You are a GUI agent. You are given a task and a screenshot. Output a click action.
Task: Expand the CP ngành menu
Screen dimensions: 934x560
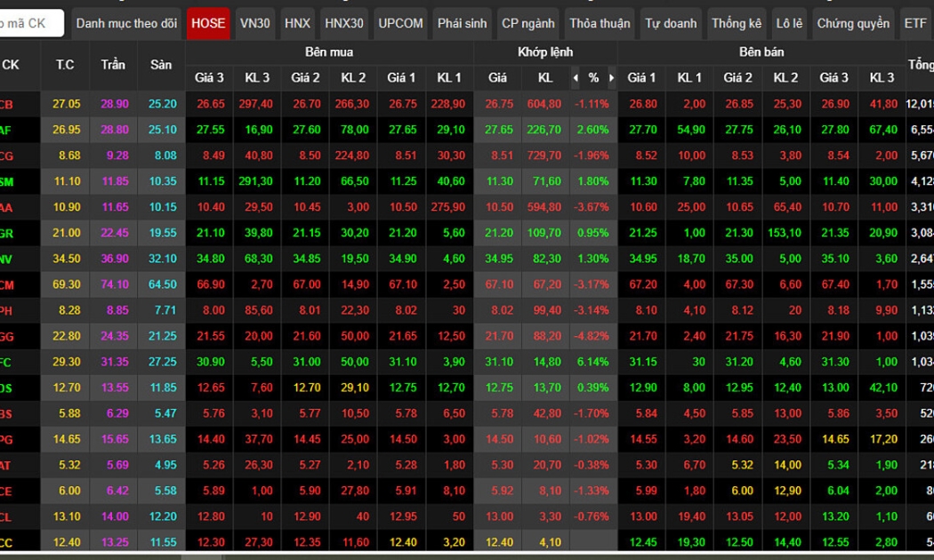(x=527, y=23)
